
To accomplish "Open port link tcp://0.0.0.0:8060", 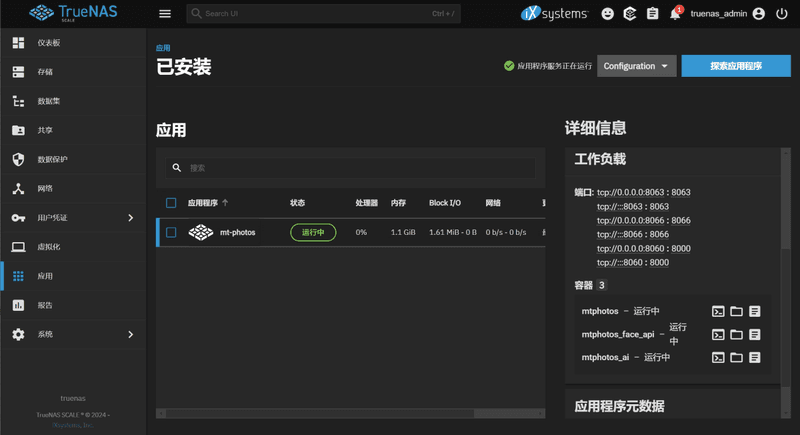I will click(631, 248).
